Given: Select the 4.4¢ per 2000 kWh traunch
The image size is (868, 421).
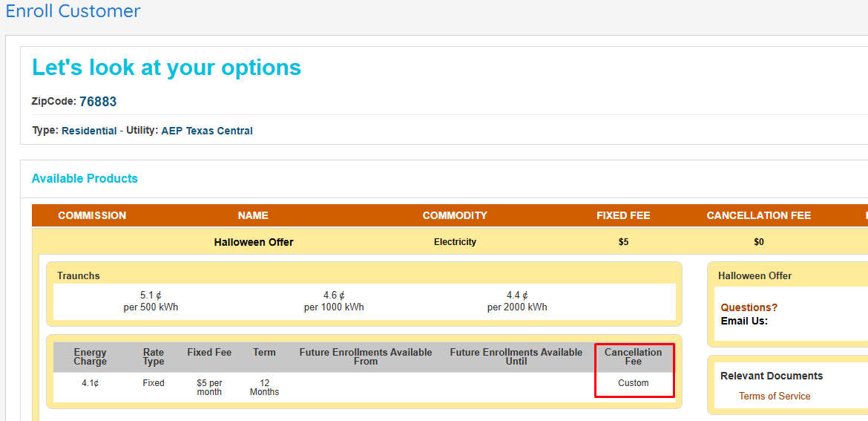Looking at the screenshot, I should (x=517, y=301).
